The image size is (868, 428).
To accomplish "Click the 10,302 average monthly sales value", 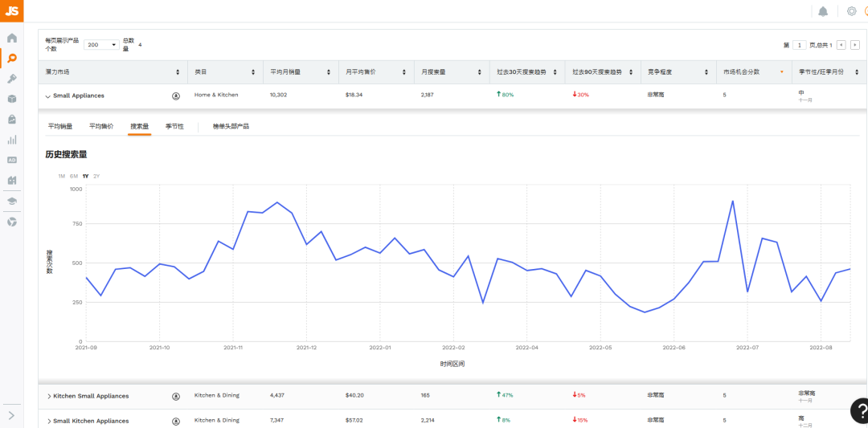I will click(278, 95).
